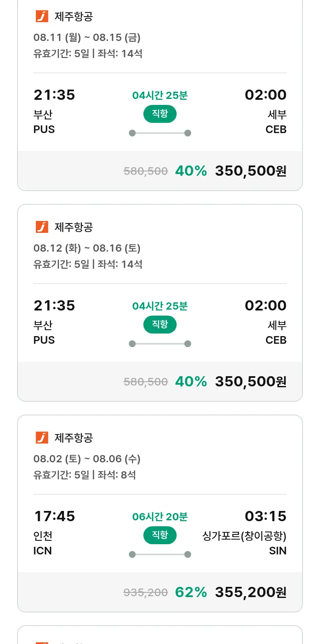Click 17:45 departure time from 인천
320x644 pixels.
tap(54, 516)
